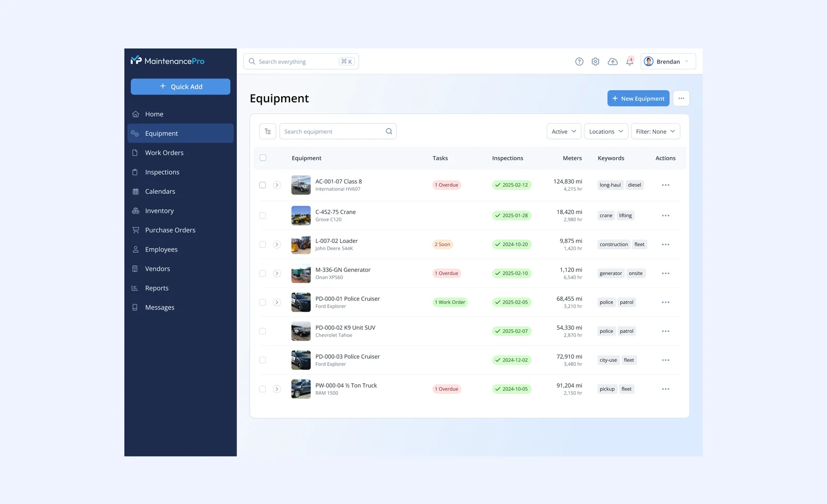Check the PD-000-02 K9 Unit SUV checkbox
827x504 pixels.
263,331
